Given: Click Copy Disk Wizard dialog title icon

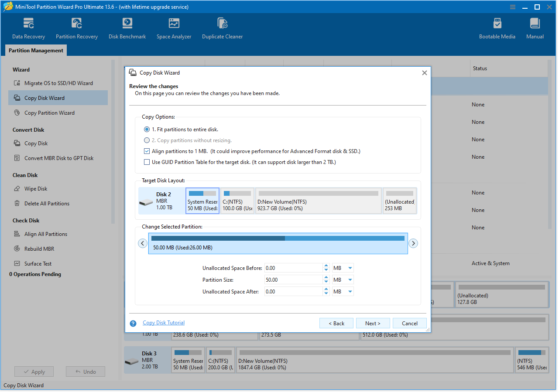Looking at the screenshot, I should (133, 72).
